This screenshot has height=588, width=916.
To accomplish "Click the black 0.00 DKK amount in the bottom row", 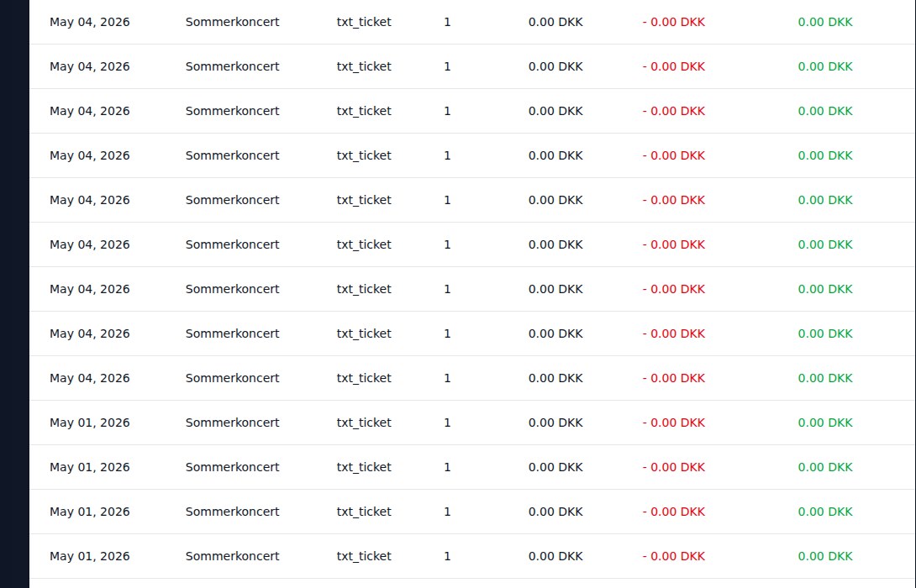I will tap(555, 556).
